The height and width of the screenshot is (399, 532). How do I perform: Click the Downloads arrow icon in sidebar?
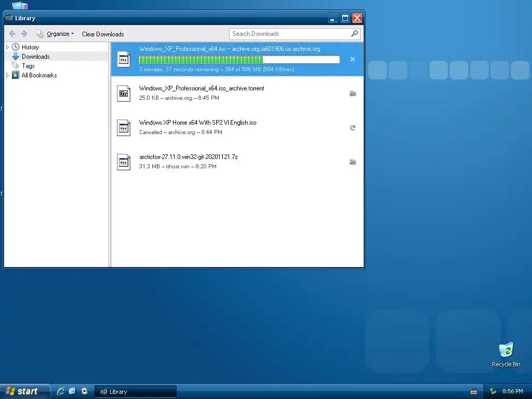(x=16, y=56)
